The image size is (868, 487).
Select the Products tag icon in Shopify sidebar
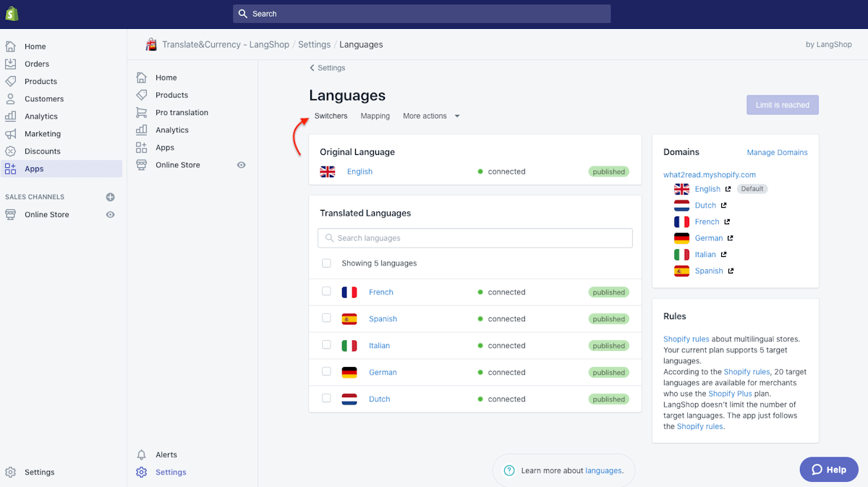pos(10,81)
